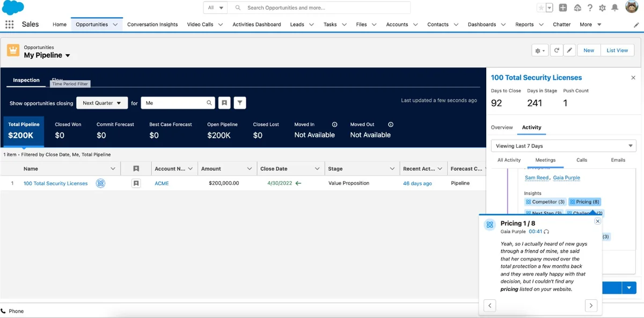The height and width of the screenshot is (318, 644).
Task: Switch to the Calls activity tab
Action: 582,160
